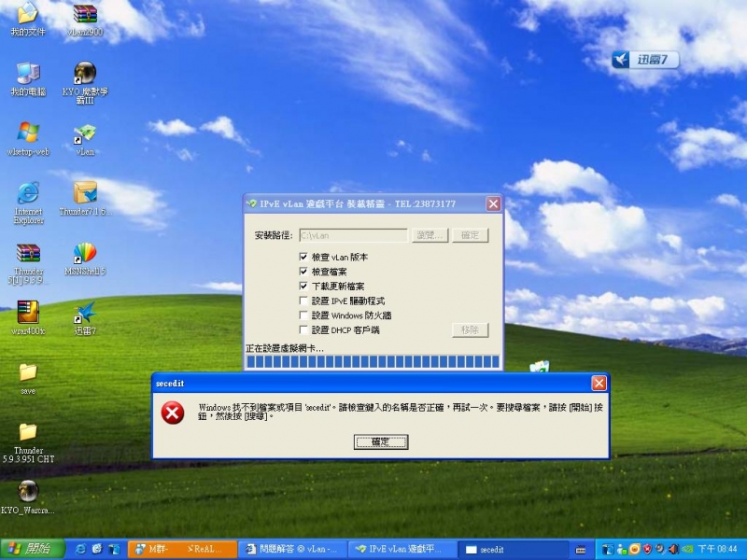Open the wlsetup-web installer icon
Viewport: 747px width, 560px height.
(x=28, y=135)
